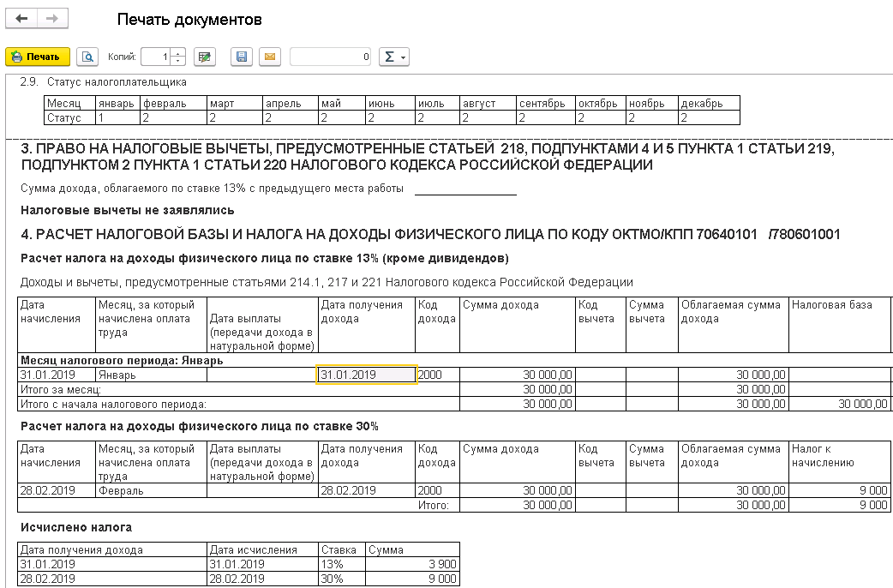
Task: Select the 'Январь' cell in the 13% table
Action: (151, 375)
